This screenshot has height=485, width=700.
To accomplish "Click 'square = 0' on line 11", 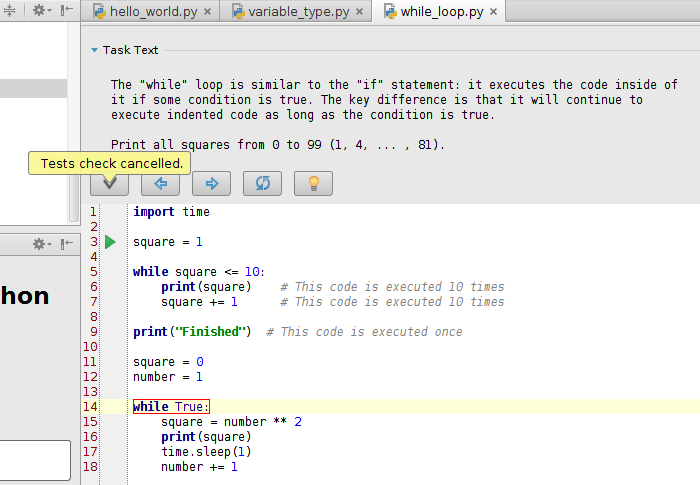I will 168,362.
